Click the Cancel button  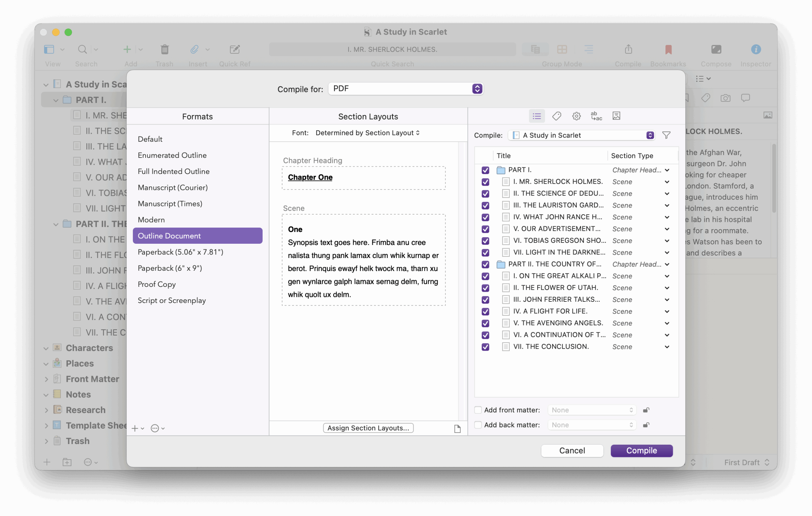coord(572,451)
